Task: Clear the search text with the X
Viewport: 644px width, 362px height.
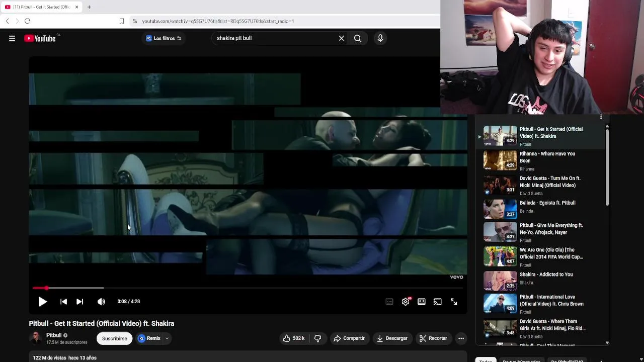Action: click(341, 38)
